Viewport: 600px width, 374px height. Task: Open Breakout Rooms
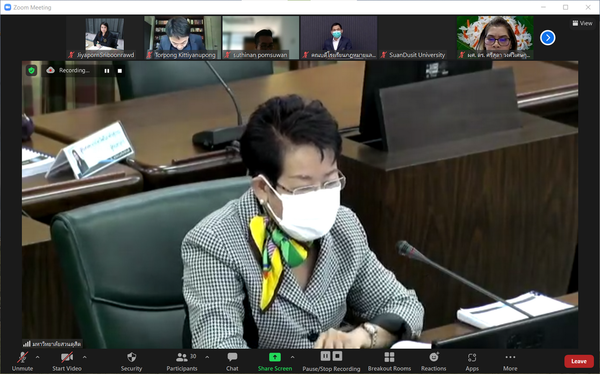[389, 362]
